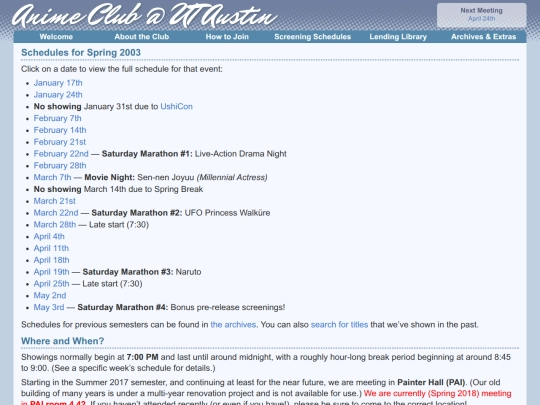Follow "the archives" link
The height and width of the screenshot is (405, 540).
tap(233, 325)
